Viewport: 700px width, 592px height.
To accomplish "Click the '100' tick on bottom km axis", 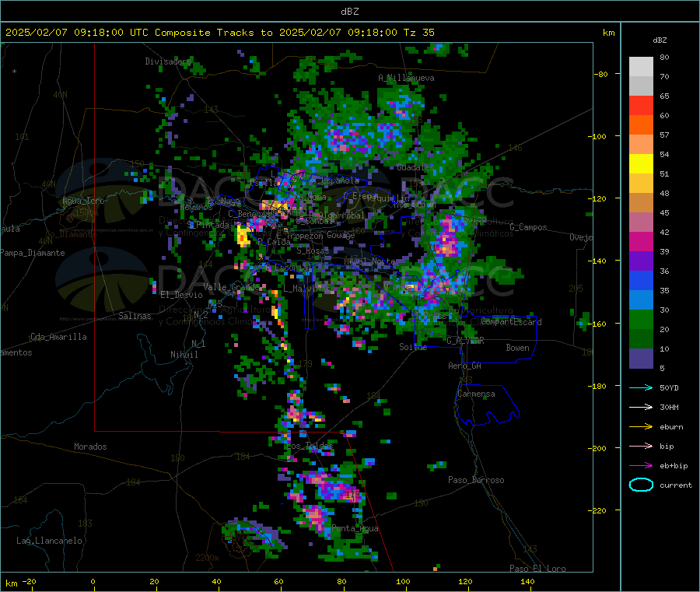I will (x=403, y=582).
